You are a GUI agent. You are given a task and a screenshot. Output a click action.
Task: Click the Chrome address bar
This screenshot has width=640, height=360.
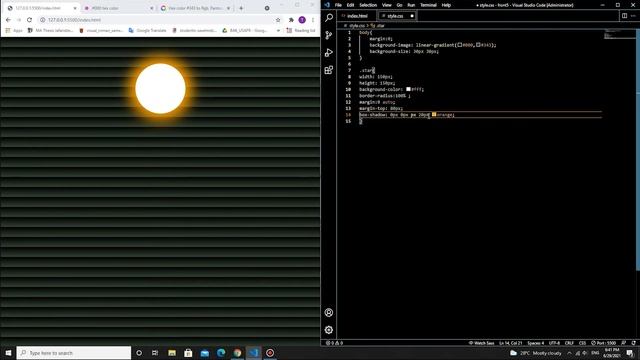click(159, 20)
